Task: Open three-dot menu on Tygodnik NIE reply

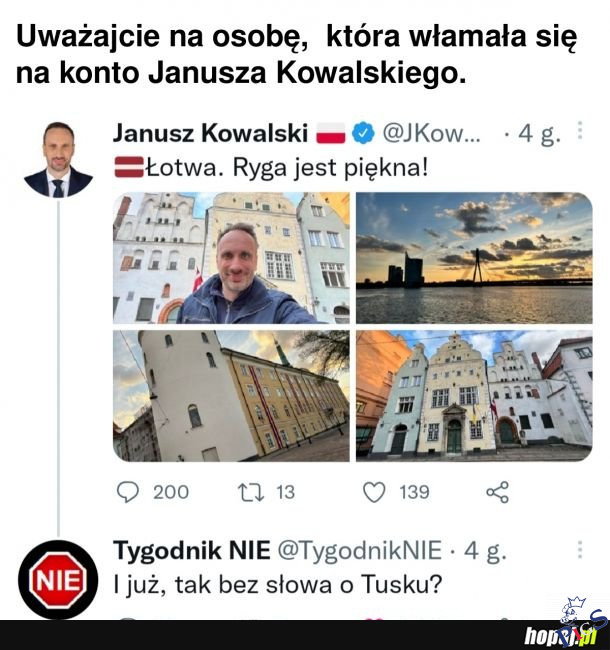Action: point(580,550)
